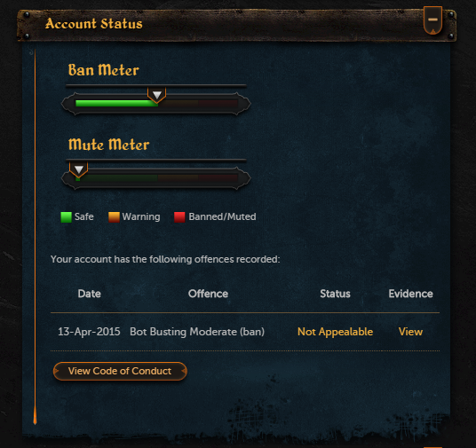Click the 13-Apr-2015 offence date

coord(89,332)
